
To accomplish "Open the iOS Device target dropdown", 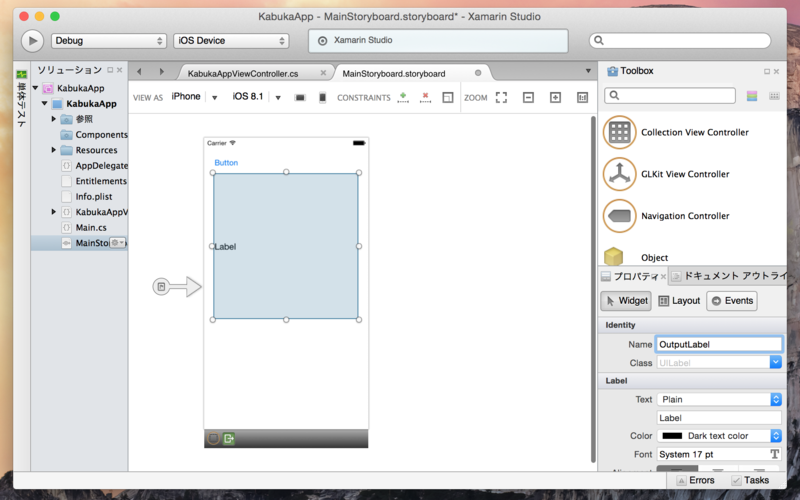I will [x=231, y=41].
